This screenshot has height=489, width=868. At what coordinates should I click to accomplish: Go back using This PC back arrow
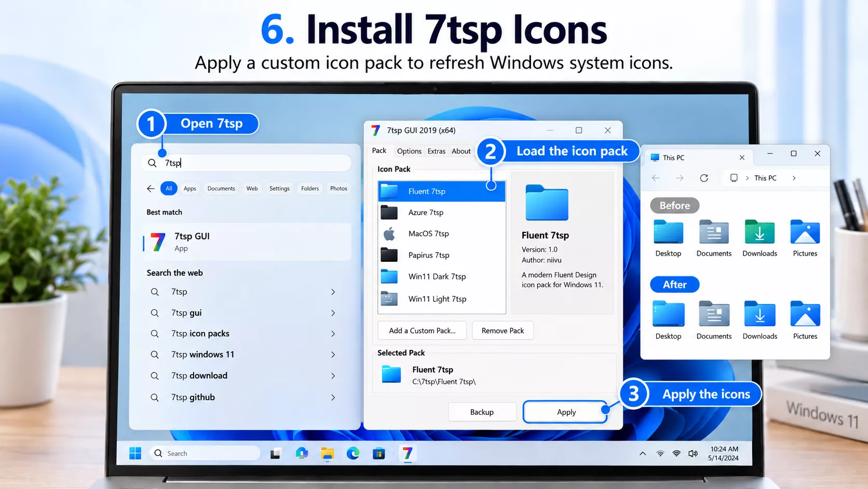(x=656, y=178)
